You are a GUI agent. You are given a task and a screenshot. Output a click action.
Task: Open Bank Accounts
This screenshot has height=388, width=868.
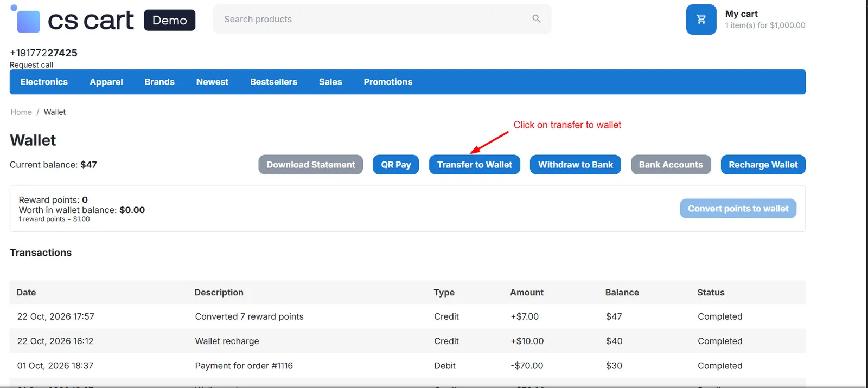pyautogui.click(x=671, y=165)
